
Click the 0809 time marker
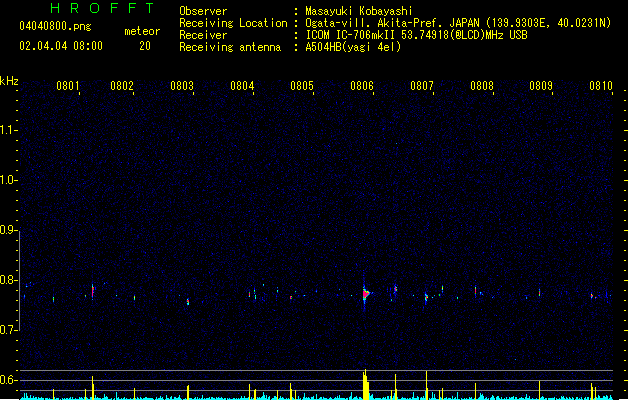(541, 86)
